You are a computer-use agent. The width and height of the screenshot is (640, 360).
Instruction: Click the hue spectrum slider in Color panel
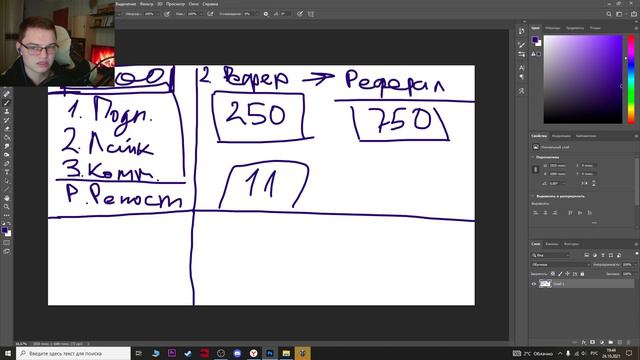(x=631, y=79)
